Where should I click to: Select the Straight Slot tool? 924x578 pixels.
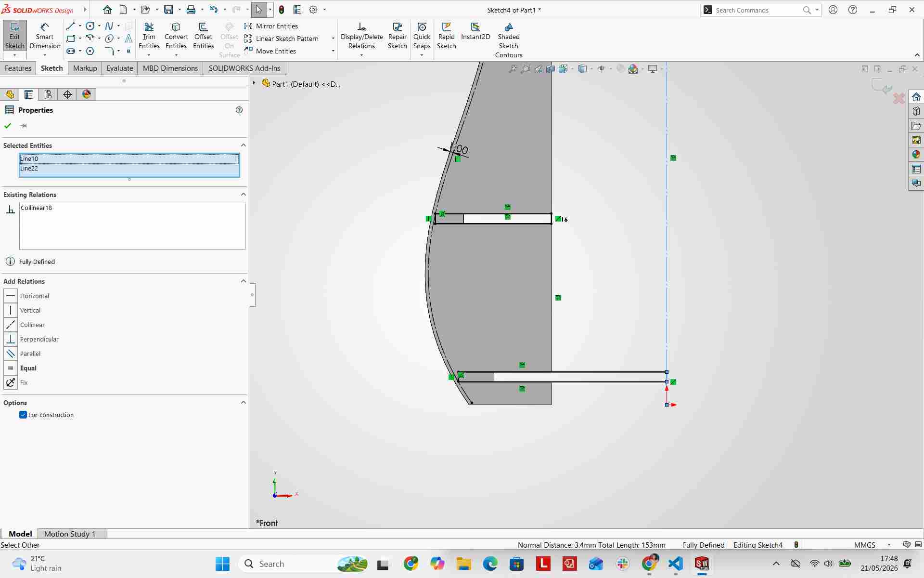(x=71, y=51)
